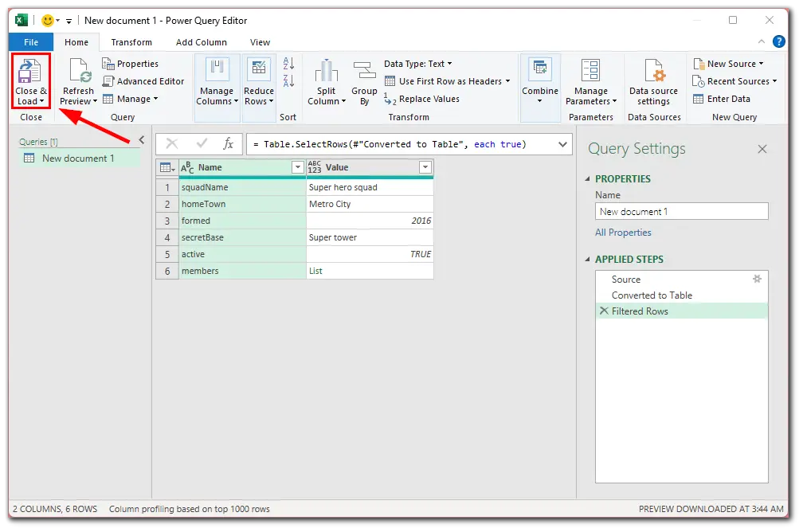
Task: Delete the Filtered Rows step using its X
Action: point(605,311)
